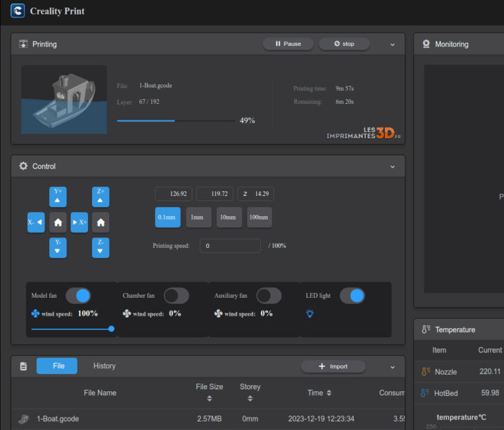Collapse the Control panel chevron
Screen dimensions: 504x430
[x=393, y=167]
